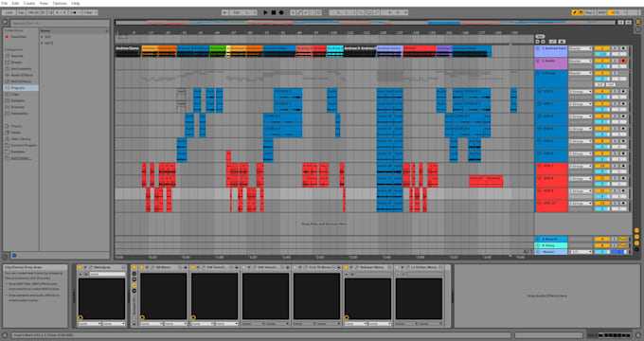The height and width of the screenshot is (341, 644).
Task: Open the 1 Bar quantization dropdown
Action: click(x=90, y=12)
